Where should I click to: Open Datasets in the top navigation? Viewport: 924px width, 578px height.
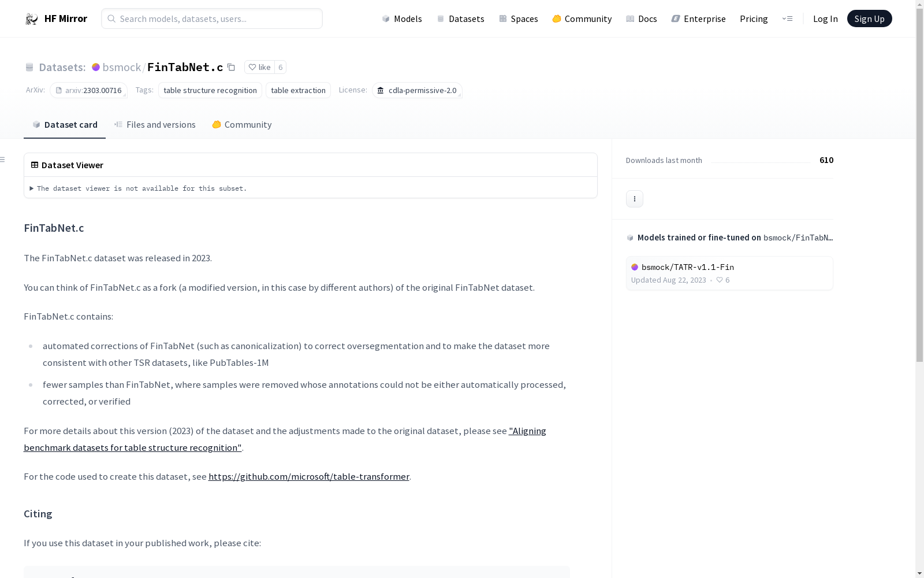(x=460, y=18)
